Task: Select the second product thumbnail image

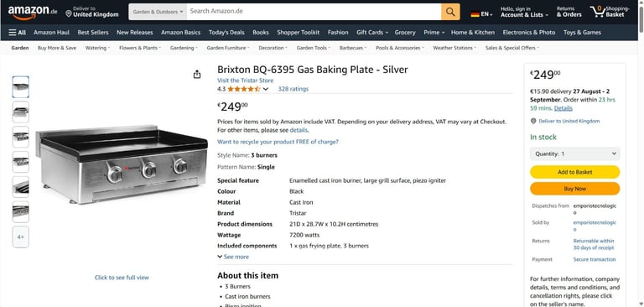Action: click(x=20, y=112)
